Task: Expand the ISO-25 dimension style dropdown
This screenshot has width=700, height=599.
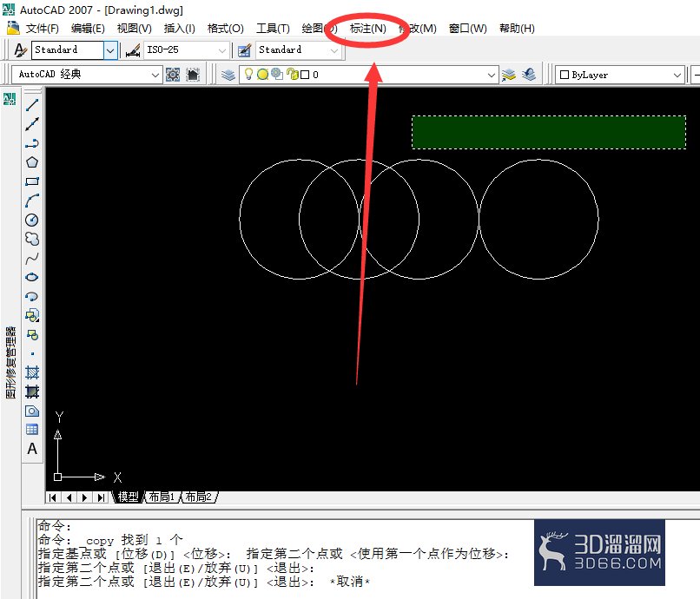Action: (x=221, y=50)
